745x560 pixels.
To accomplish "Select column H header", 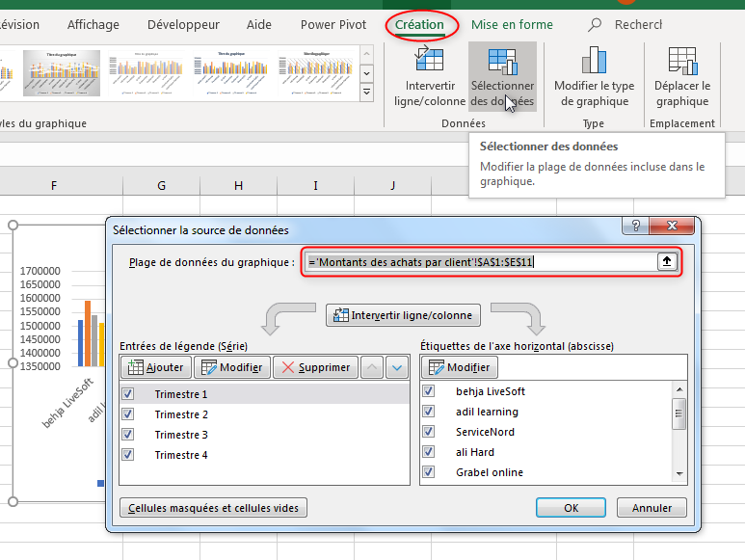I will [238, 186].
